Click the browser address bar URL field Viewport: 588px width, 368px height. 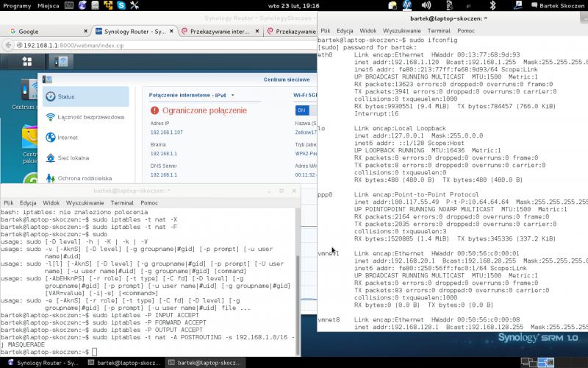[x=147, y=46]
